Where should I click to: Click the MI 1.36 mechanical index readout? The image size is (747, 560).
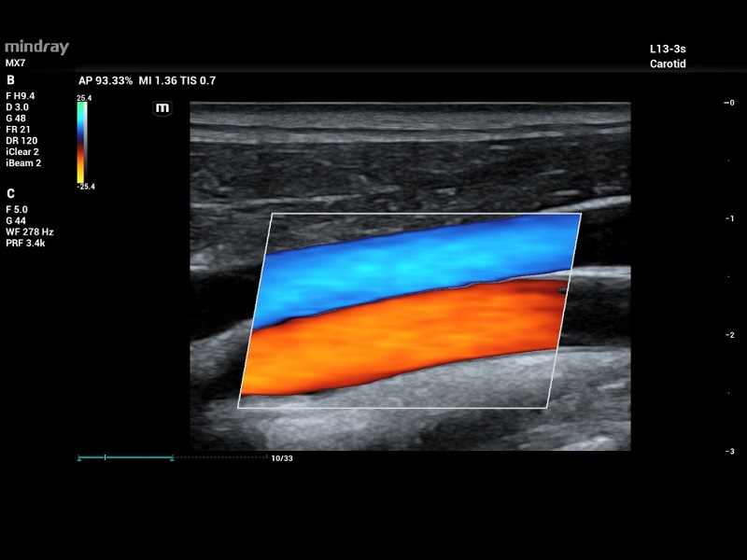[x=157, y=81]
